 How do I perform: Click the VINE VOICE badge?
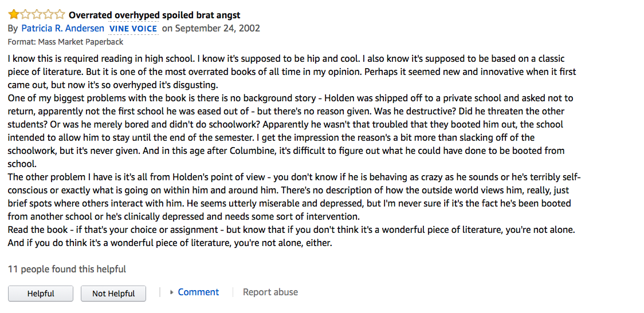133,29
